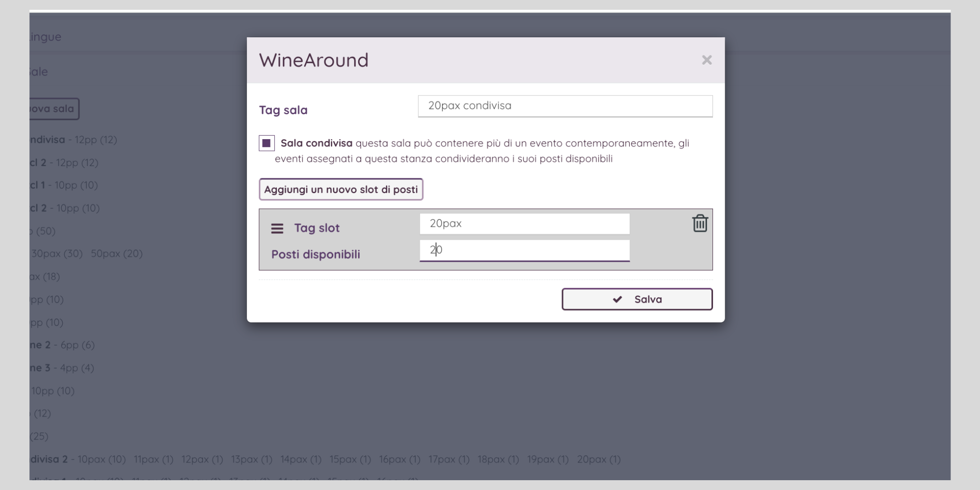Select the background slot '50pax (20)'
The width and height of the screenshot is (980, 490).
pos(117,254)
